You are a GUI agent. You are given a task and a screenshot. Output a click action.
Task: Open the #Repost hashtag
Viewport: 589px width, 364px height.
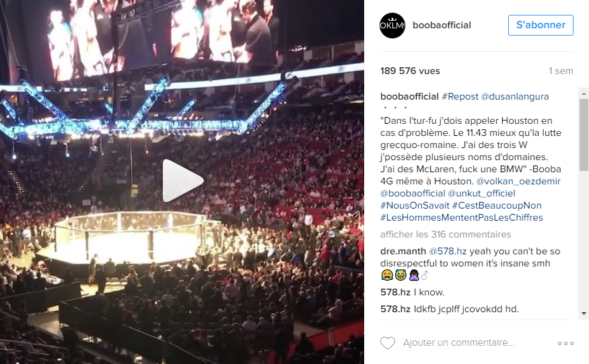460,96
